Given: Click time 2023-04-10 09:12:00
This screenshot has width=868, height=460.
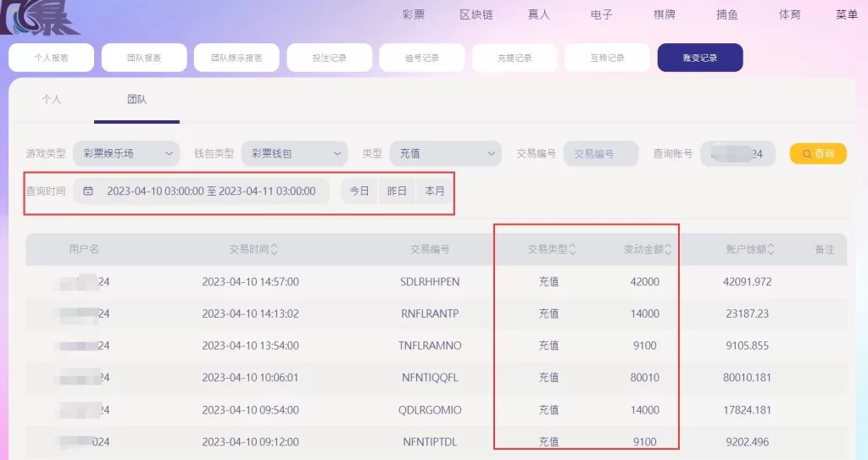Looking at the screenshot, I should click(x=250, y=442).
